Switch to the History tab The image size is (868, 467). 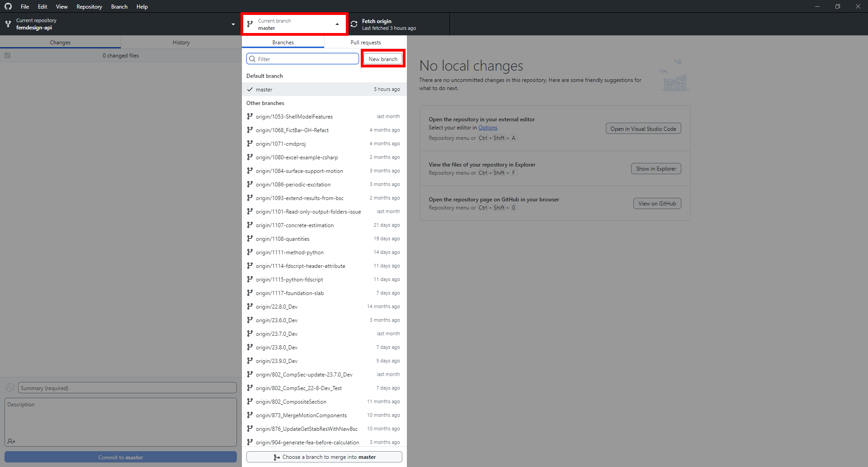(x=181, y=42)
